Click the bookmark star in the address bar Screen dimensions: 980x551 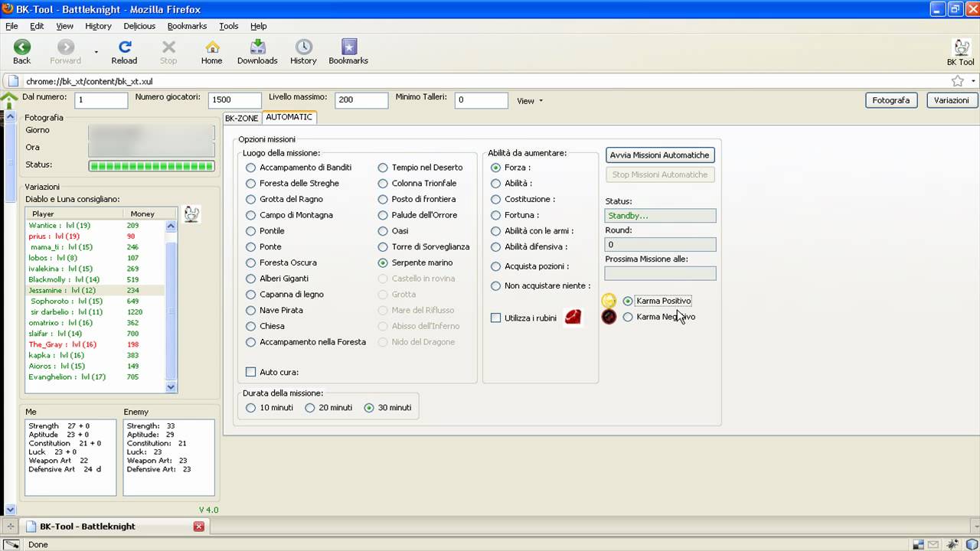point(957,81)
